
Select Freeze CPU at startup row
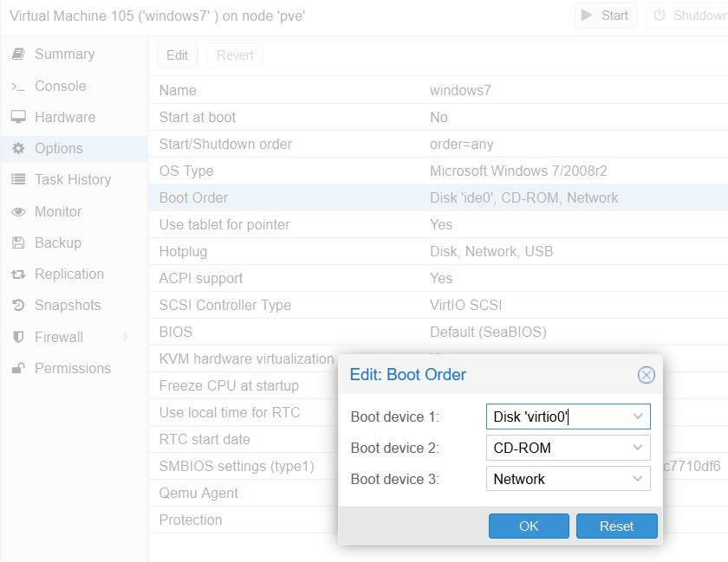pos(244,385)
